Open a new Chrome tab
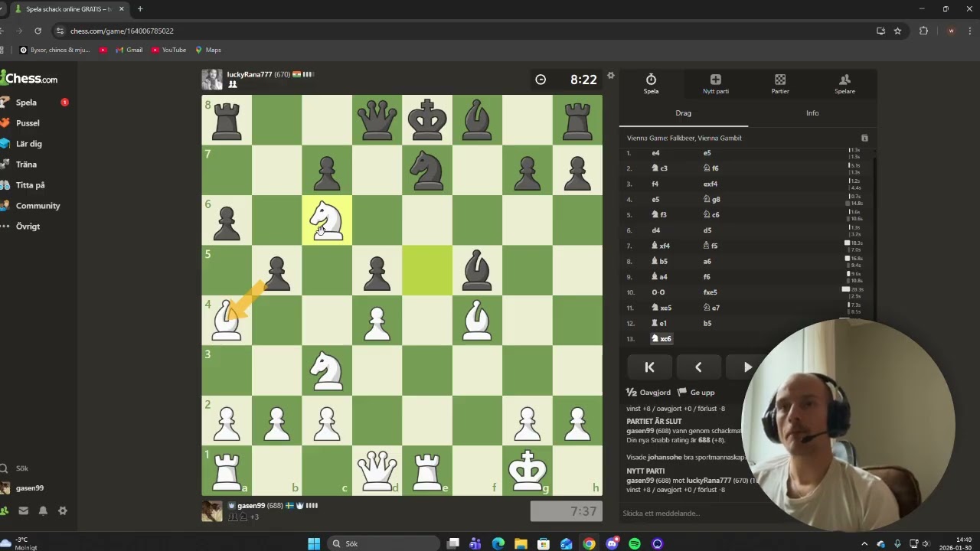The image size is (980, 551). coord(140,9)
